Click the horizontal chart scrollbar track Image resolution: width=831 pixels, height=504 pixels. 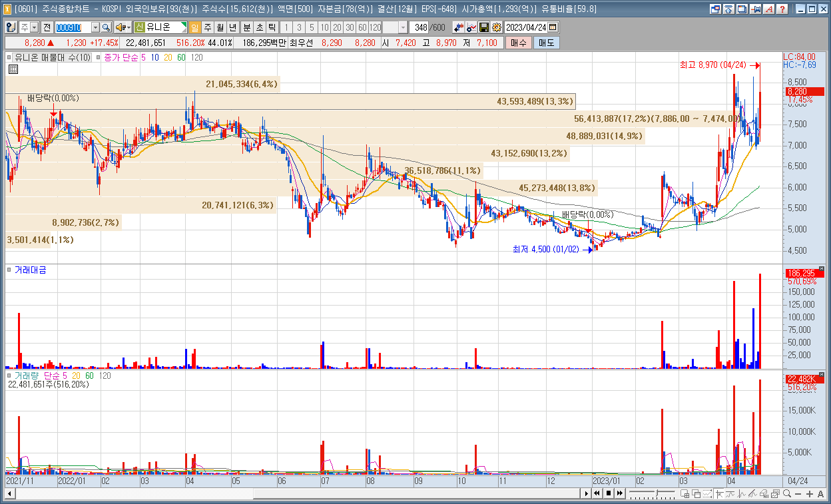(x=296, y=493)
